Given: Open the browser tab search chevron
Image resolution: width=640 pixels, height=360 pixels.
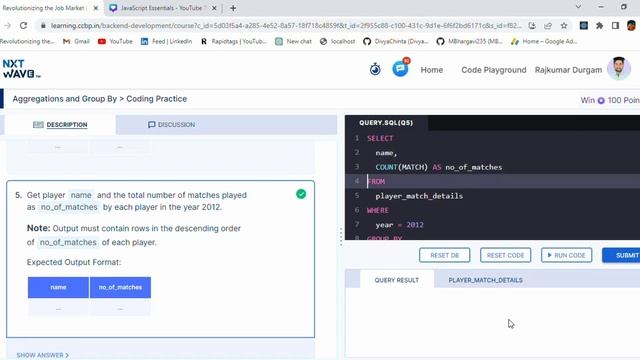Looking at the screenshot, I should point(578,7).
